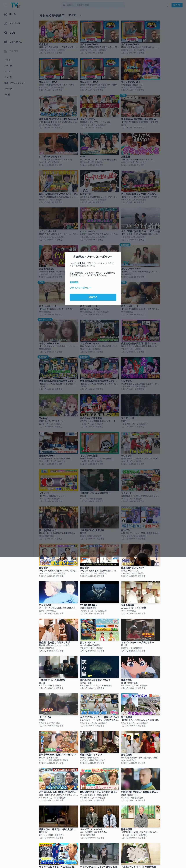Viewport: 186px width, 868px height.
Task: Focus the header search field
Action: click(x=93, y=5)
